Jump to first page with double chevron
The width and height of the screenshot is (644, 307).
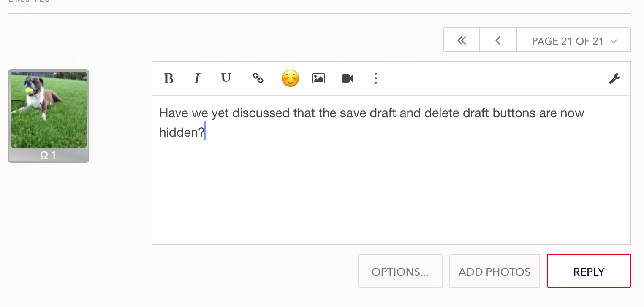(462, 40)
